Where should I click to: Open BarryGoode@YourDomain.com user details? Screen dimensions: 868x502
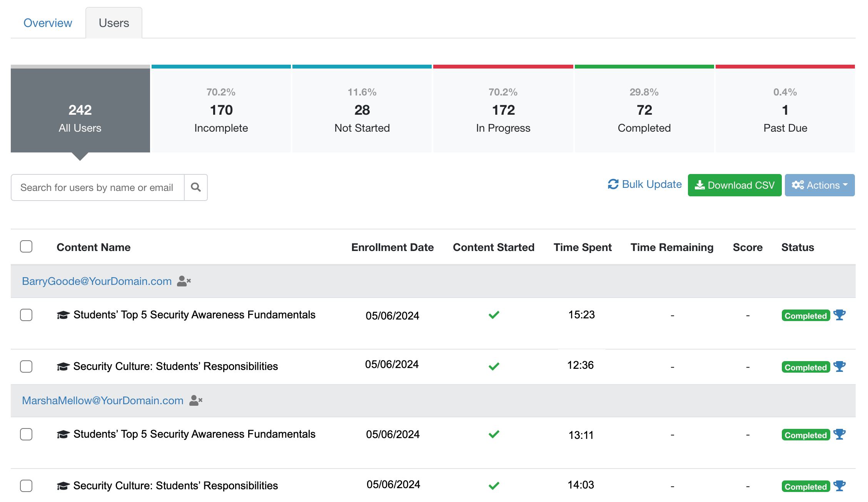(97, 281)
